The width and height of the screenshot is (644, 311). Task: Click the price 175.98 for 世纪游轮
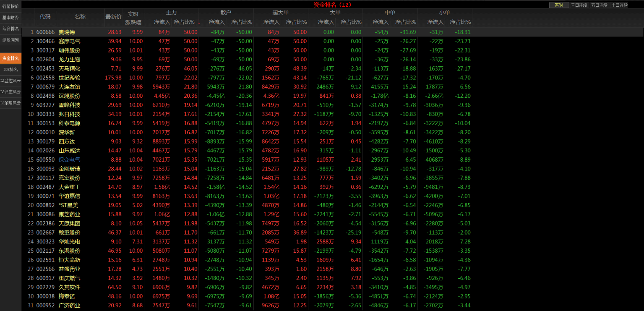pyautogui.click(x=113, y=78)
